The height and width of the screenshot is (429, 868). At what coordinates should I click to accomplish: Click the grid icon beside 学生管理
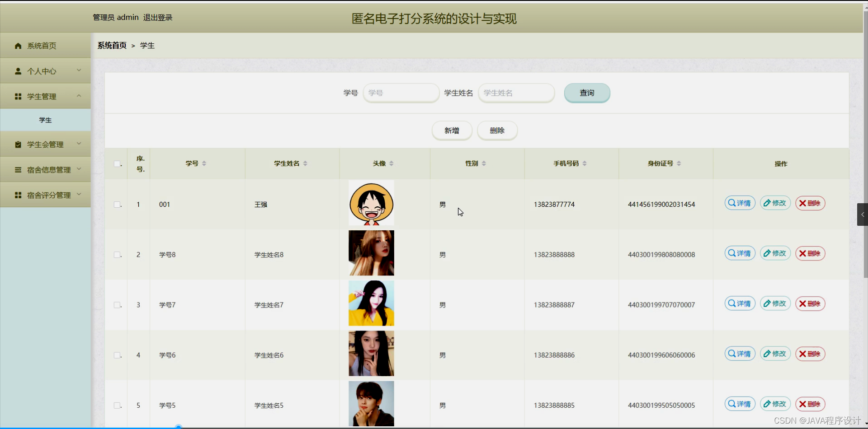18,96
